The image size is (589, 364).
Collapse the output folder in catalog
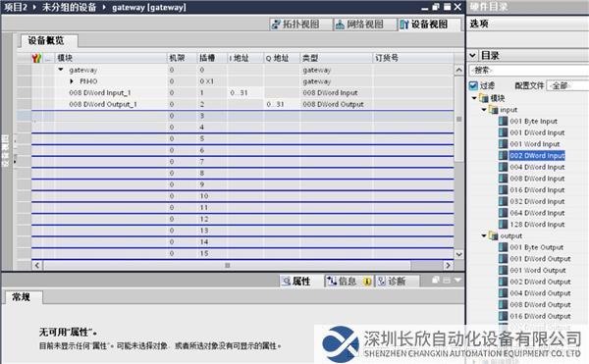coord(484,235)
